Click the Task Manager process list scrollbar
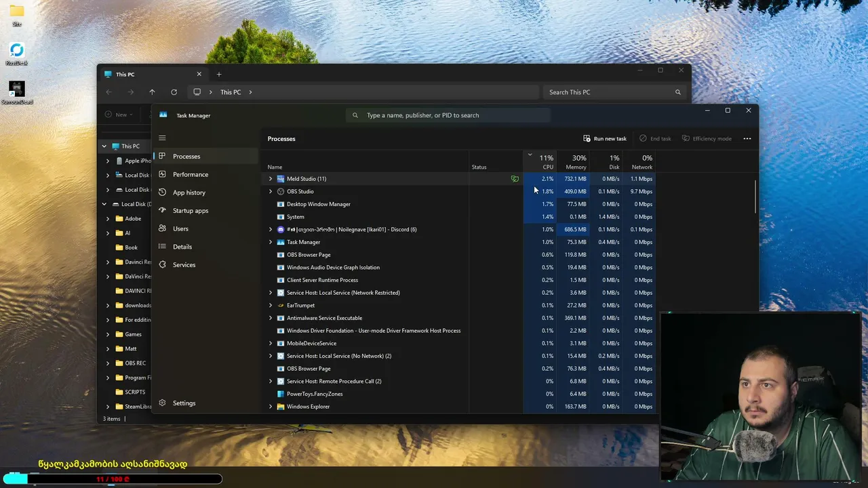The image size is (868, 488). (x=755, y=197)
